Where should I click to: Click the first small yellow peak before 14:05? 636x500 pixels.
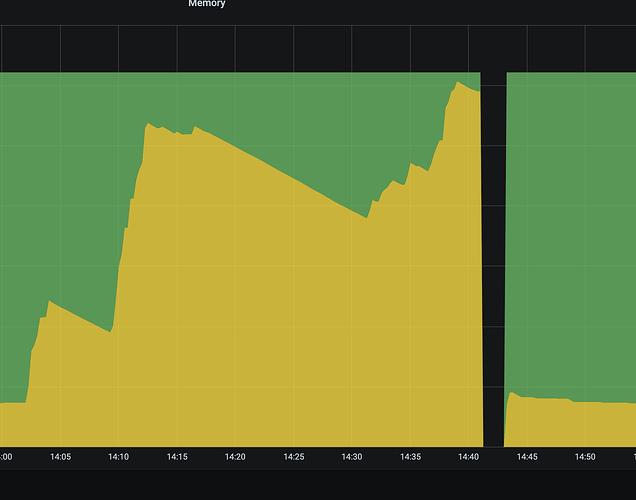49,302
